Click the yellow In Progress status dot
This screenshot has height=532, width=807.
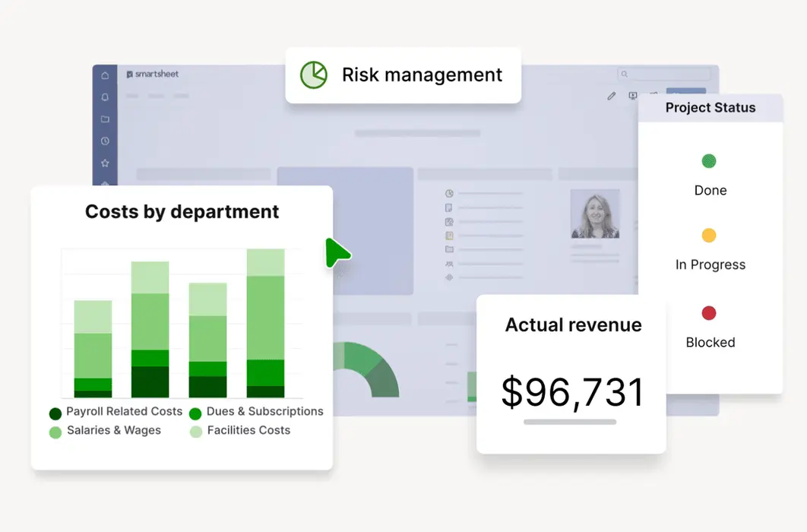click(709, 235)
